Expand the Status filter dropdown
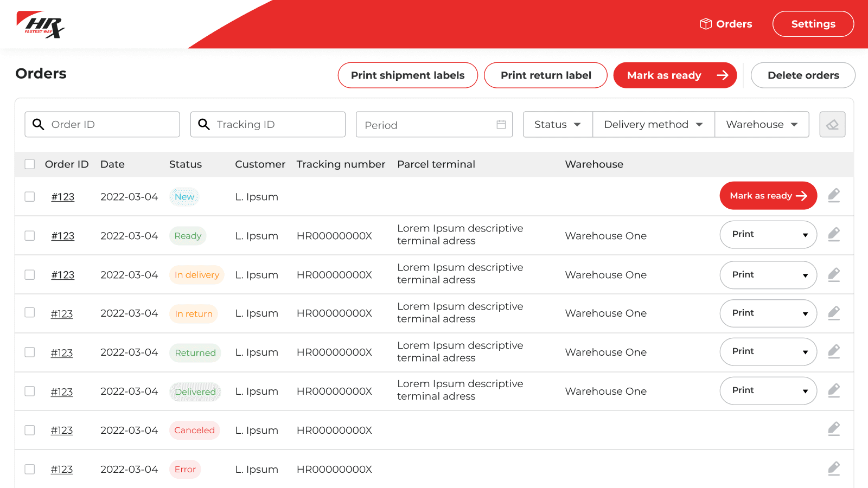This screenshot has width=868, height=488. coord(557,125)
